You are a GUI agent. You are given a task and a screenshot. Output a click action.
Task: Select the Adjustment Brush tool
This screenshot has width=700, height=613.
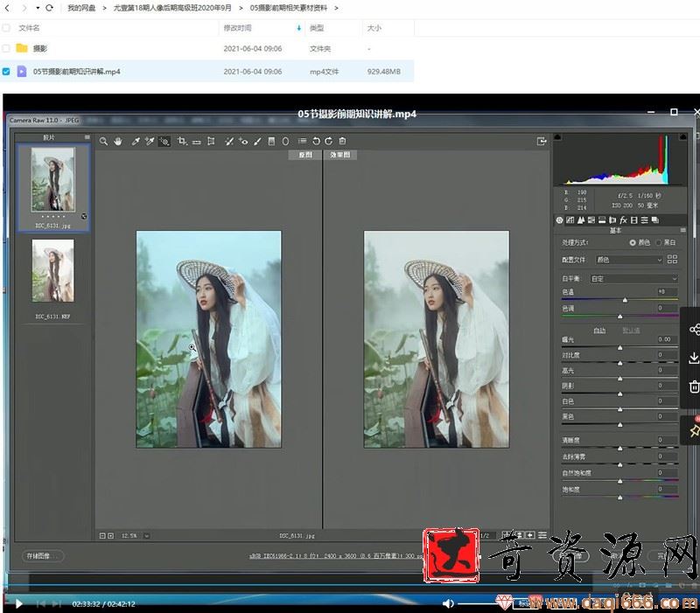257,142
